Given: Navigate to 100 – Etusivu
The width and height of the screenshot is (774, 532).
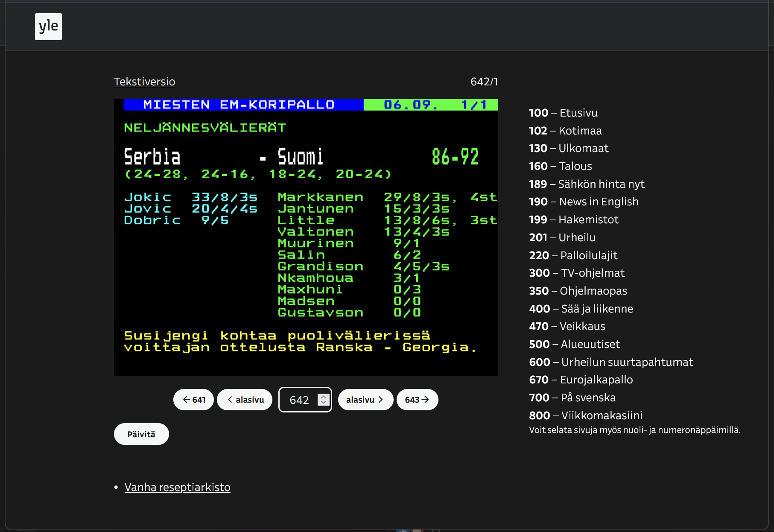Looking at the screenshot, I should 563,113.
